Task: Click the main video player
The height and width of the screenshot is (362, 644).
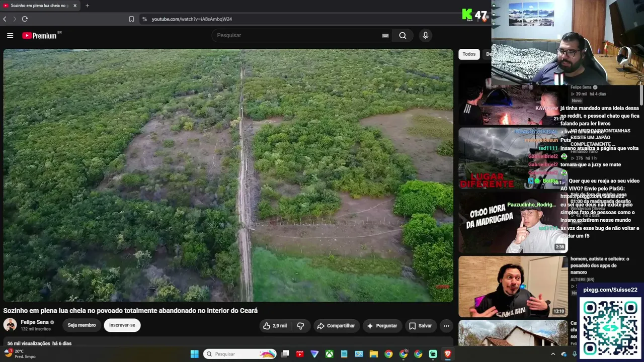Action: tap(228, 175)
